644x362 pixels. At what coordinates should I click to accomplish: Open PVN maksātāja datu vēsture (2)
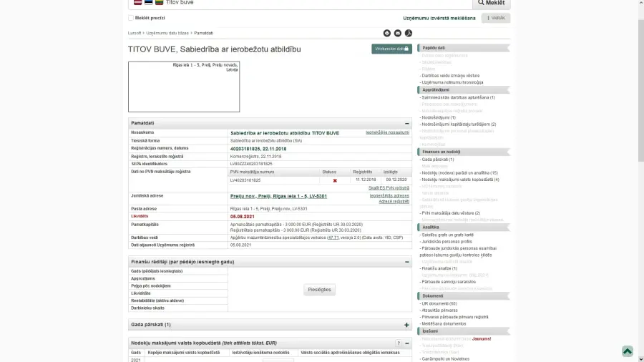451,213
